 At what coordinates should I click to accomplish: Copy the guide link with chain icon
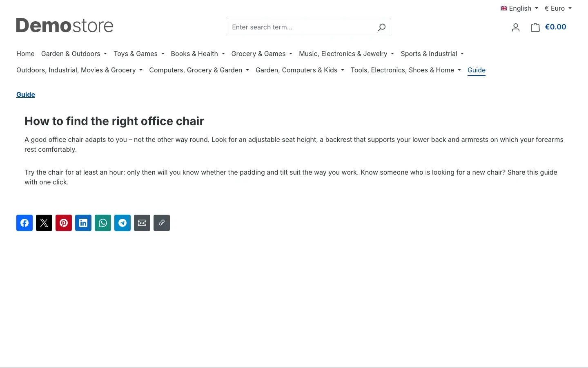tap(162, 223)
